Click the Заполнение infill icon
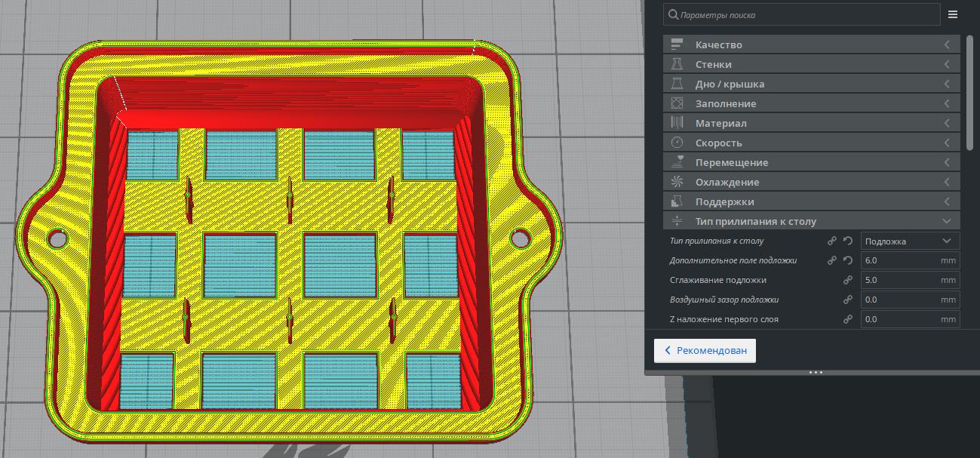 point(677,103)
